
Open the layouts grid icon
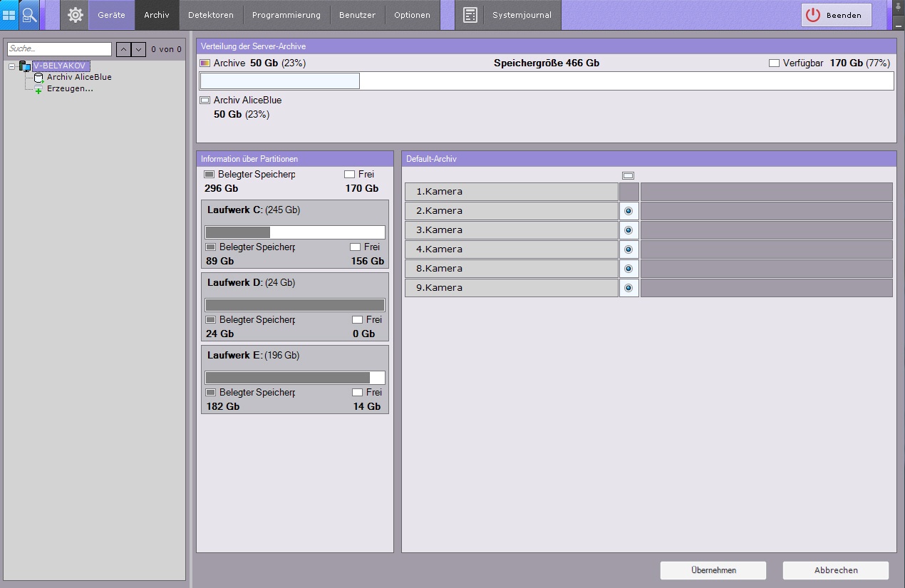coord(9,15)
